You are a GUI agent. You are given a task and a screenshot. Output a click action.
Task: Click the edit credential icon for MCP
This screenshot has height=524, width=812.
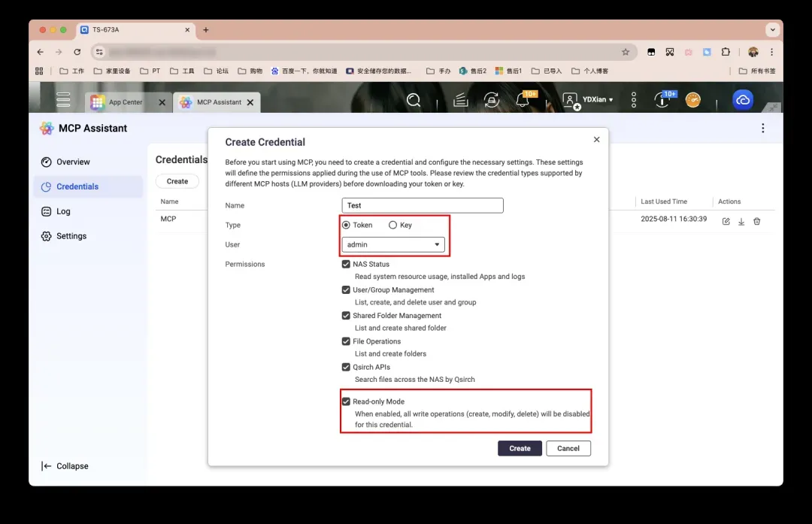(726, 222)
